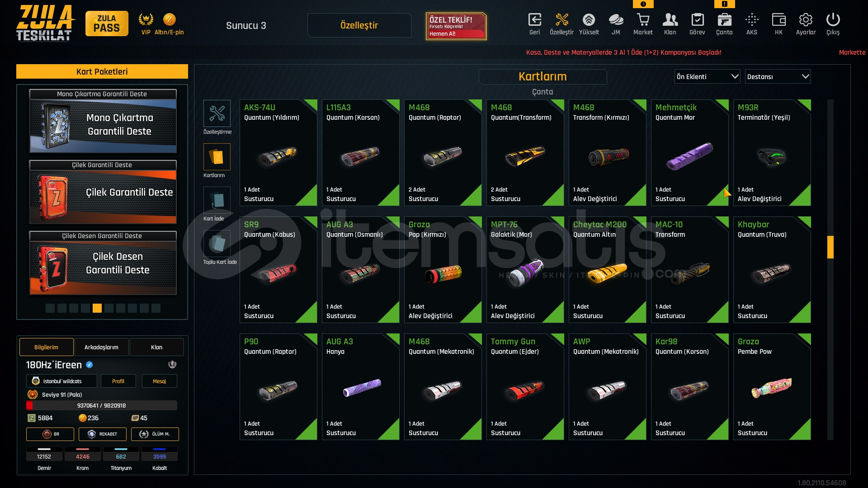Select the fifth card-pack page indicator
The image size is (868, 488).
tap(97, 308)
